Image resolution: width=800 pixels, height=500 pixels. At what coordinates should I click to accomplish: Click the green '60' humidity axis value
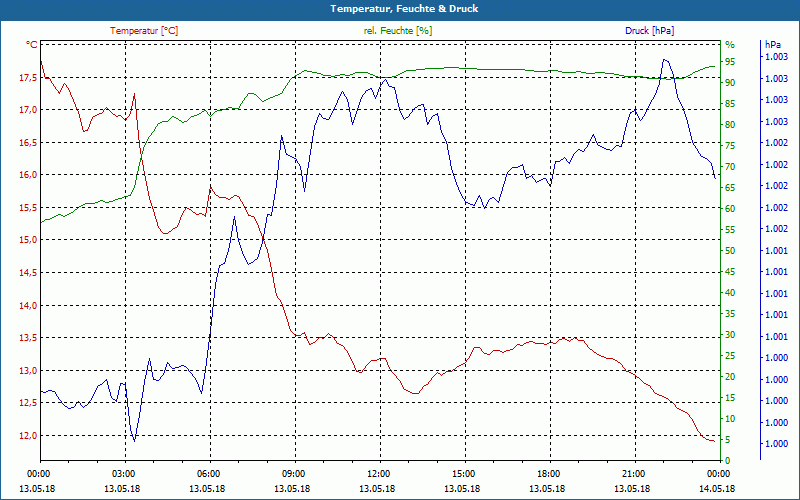(x=730, y=209)
